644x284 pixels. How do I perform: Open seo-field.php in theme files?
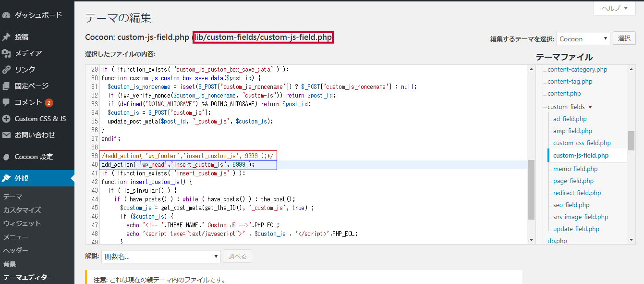571,205
